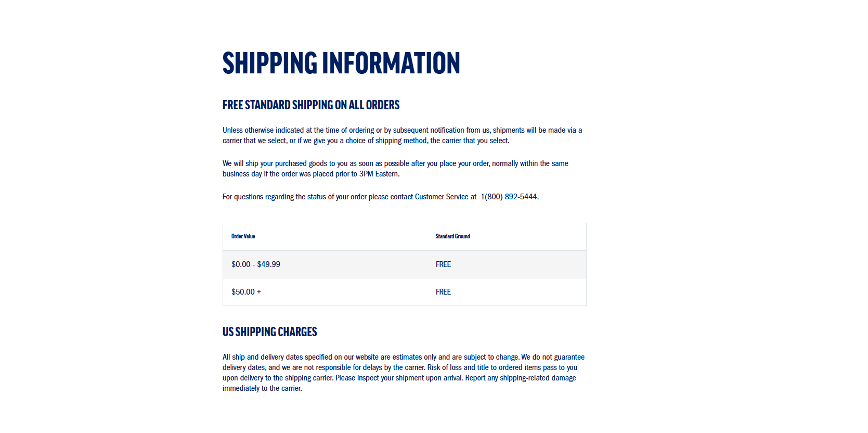Click FREE in the $50.00 + row

pos(443,292)
